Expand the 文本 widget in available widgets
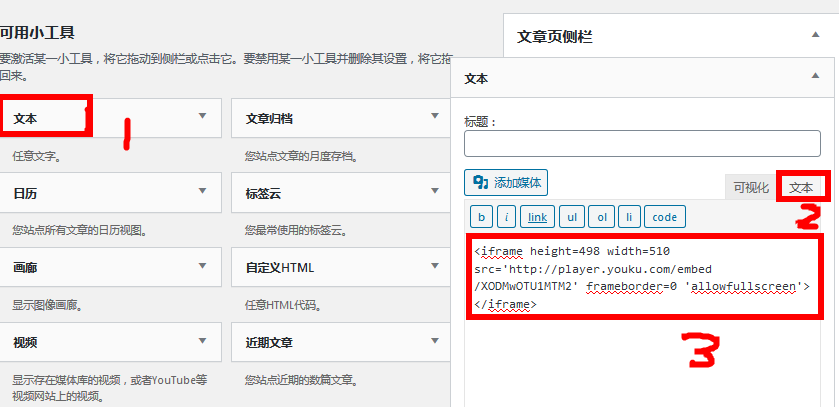The width and height of the screenshot is (839, 407). click(203, 116)
